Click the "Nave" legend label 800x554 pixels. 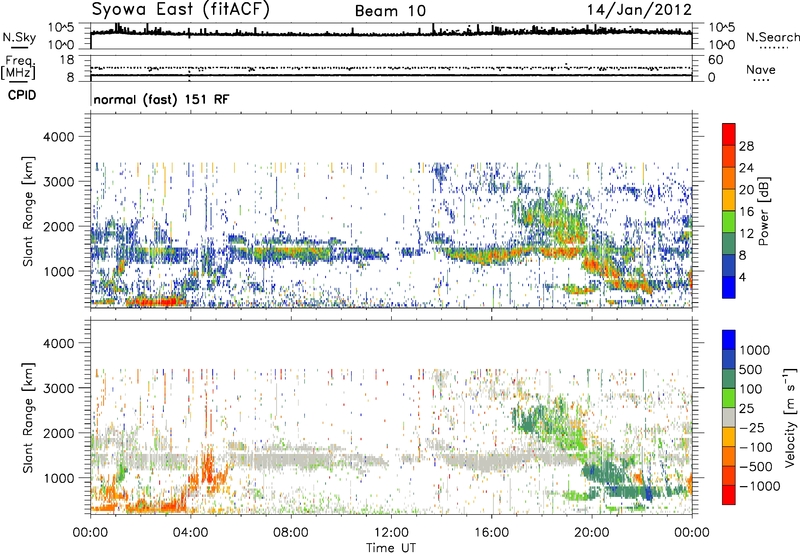pyautogui.click(x=761, y=70)
